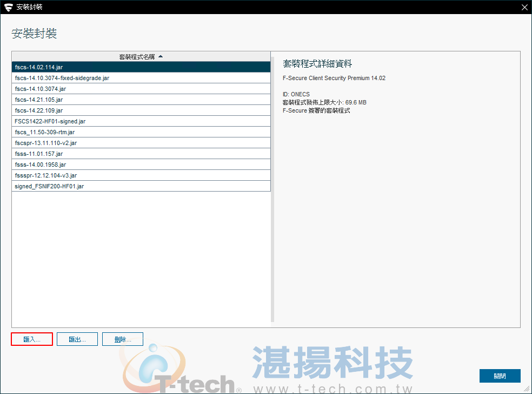Select package fscs-14.10.3074-fixed-sidegrade.jar

click(141, 78)
